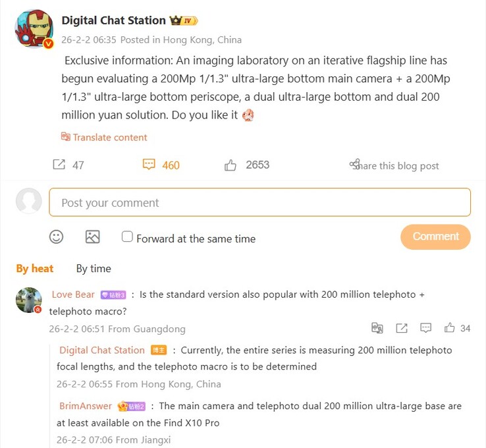Translate Love Bear's comment using translate icon
Image resolution: width=486 pixels, height=448 pixels.
[377, 327]
